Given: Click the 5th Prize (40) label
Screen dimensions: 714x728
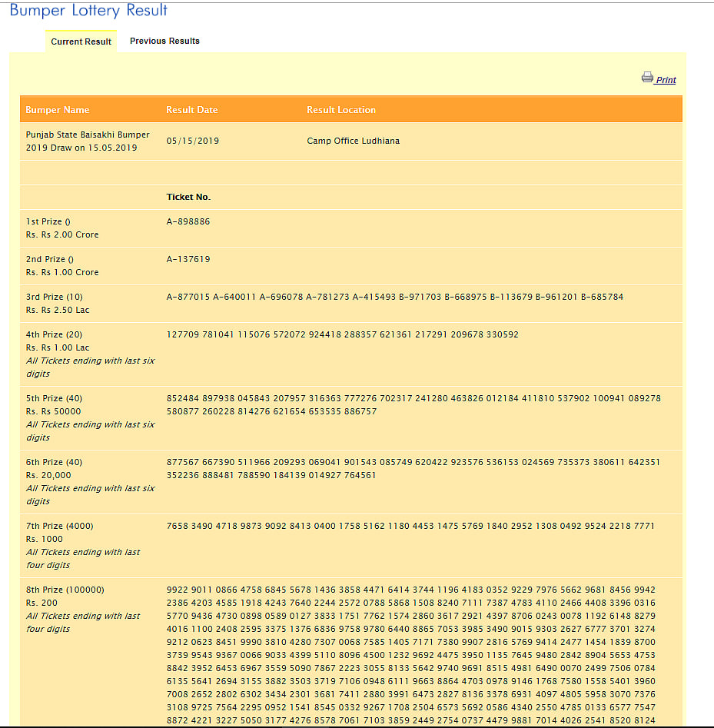Looking at the screenshot, I should (x=55, y=398).
